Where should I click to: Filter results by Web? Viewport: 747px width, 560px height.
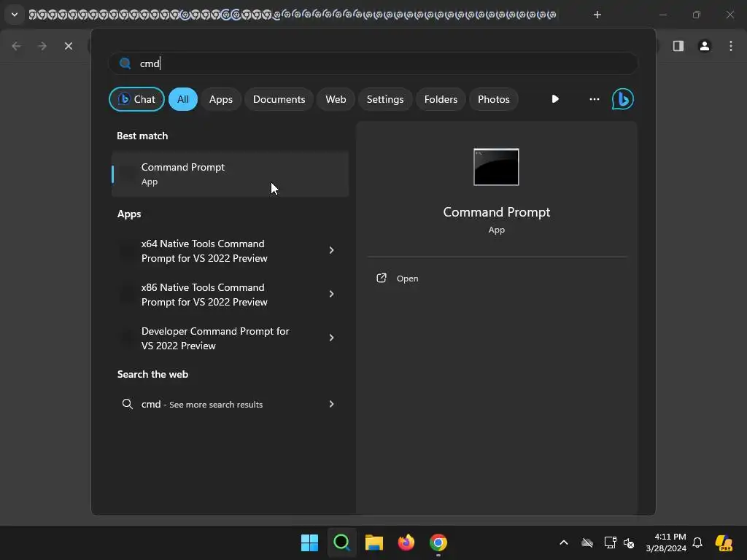pos(336,99)
